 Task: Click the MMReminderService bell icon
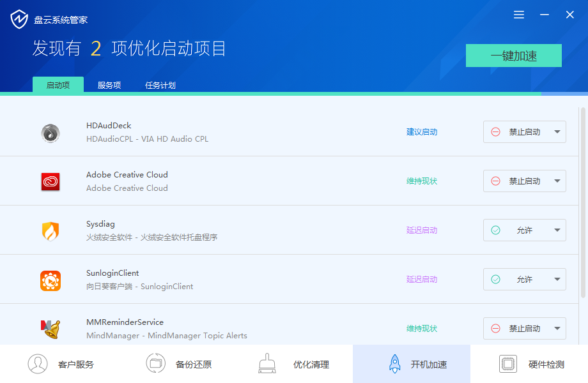coord(50,329)
